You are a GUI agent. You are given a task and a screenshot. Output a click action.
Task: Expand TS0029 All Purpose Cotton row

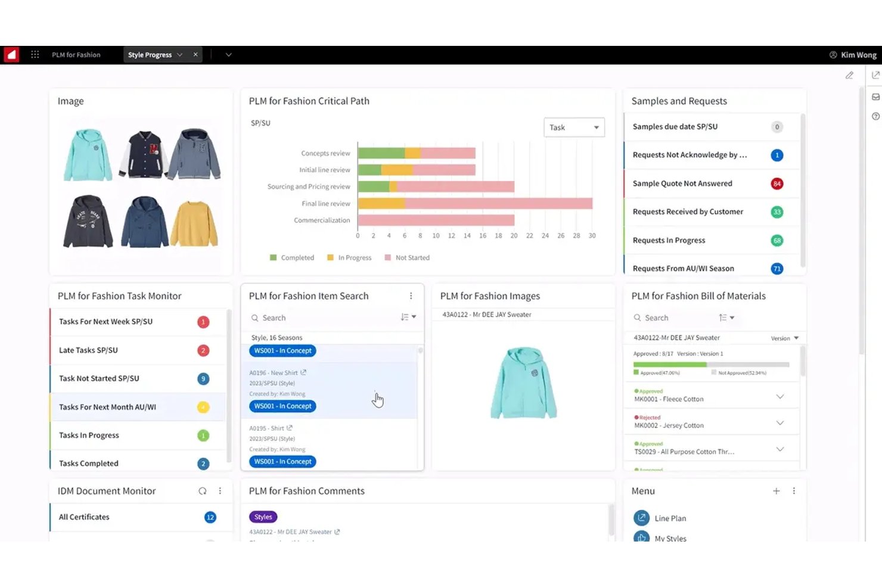click(x=780, y=449)
